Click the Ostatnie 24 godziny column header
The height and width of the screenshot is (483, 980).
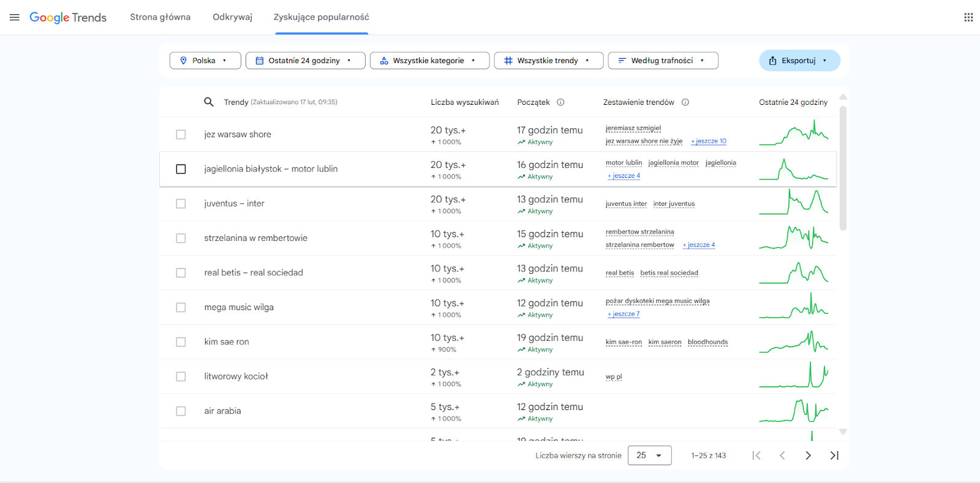point(793,102)
